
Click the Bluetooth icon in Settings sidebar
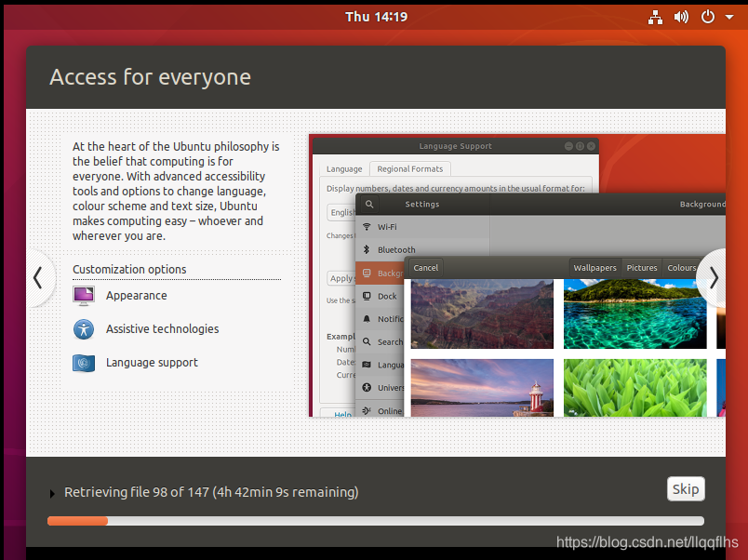[x=367, y=249]
